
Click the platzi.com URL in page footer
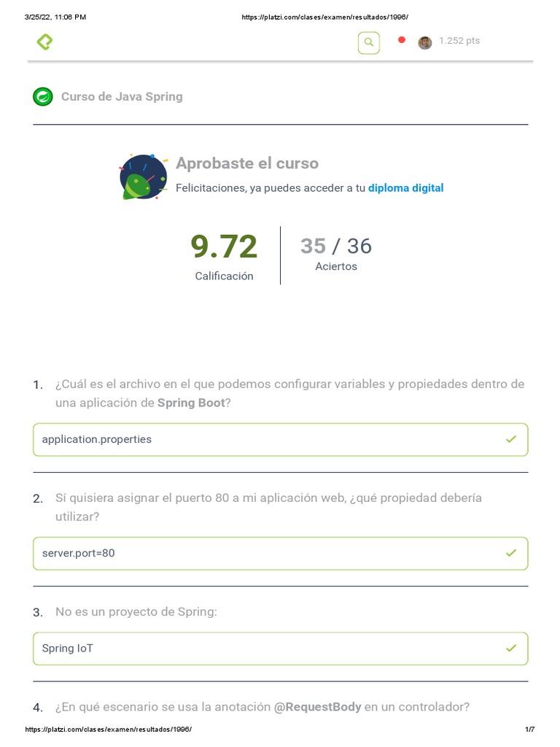tap(108, 729)
